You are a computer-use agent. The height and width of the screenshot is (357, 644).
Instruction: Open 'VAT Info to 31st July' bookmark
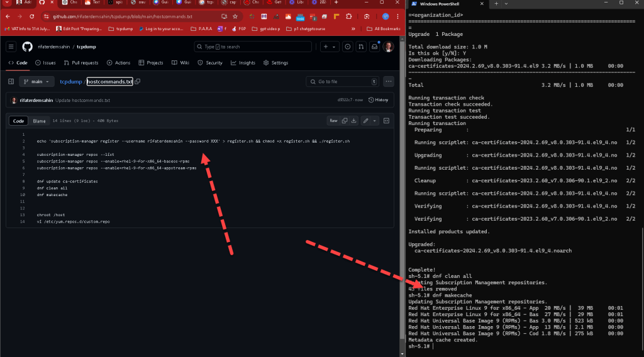[27, 29]
